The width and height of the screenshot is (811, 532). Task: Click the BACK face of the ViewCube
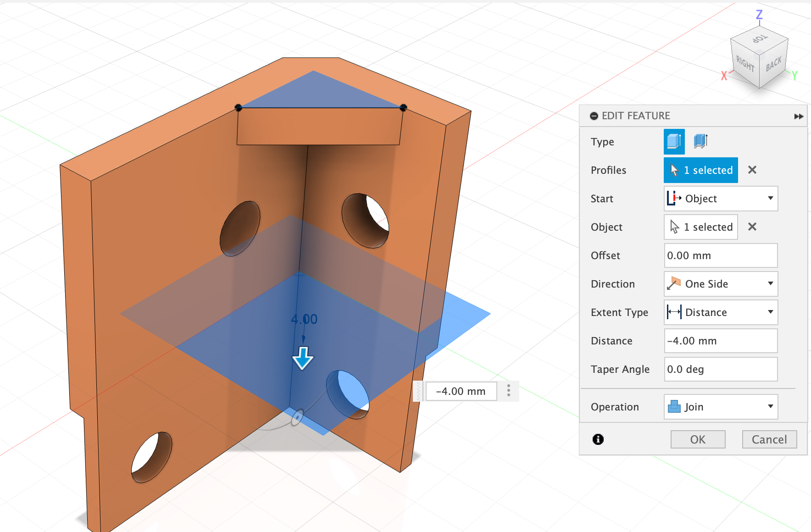[x=774, y=64]
